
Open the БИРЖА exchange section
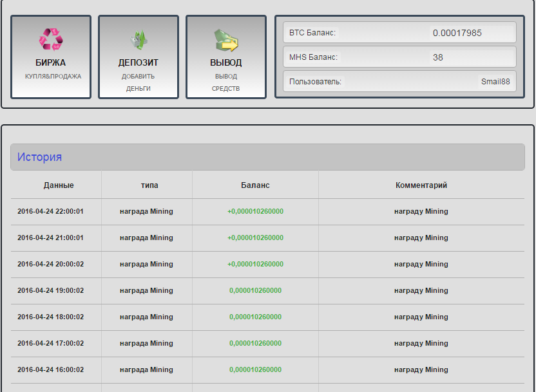[x=50, y=63]
